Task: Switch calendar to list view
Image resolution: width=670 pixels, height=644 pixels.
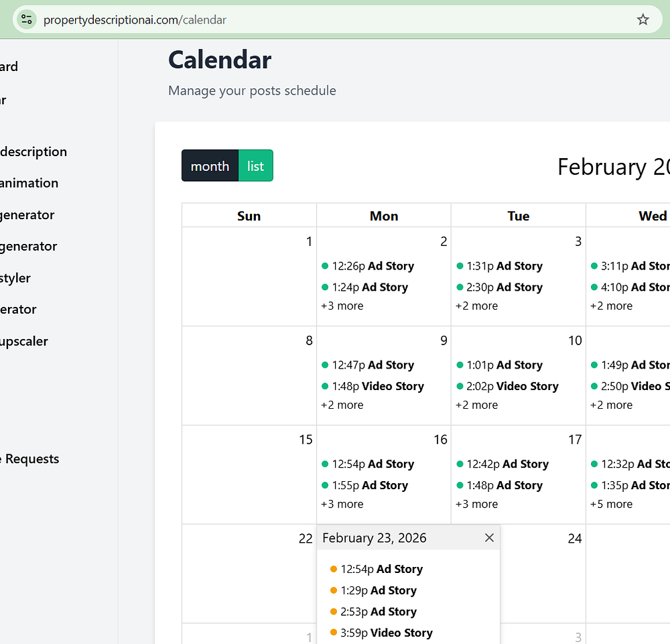Action: 255,166
